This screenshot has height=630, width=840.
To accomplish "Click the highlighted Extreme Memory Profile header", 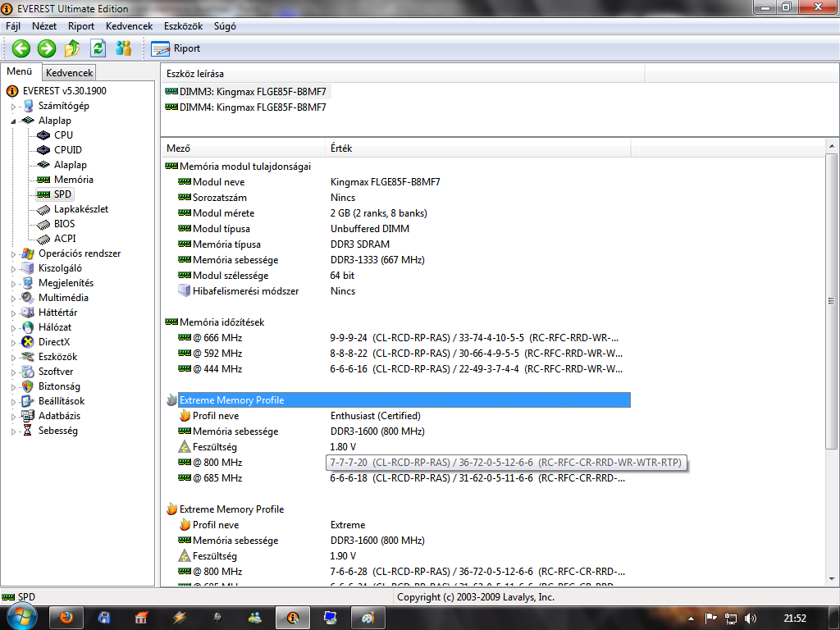I will [x=404, y=400].
